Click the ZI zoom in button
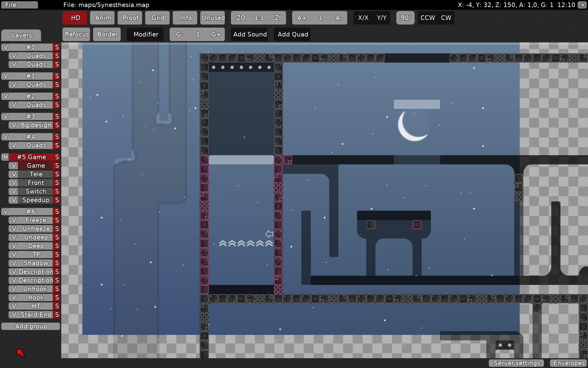Image resolution: width=588 pixels, height=368 pixels. 277,18
